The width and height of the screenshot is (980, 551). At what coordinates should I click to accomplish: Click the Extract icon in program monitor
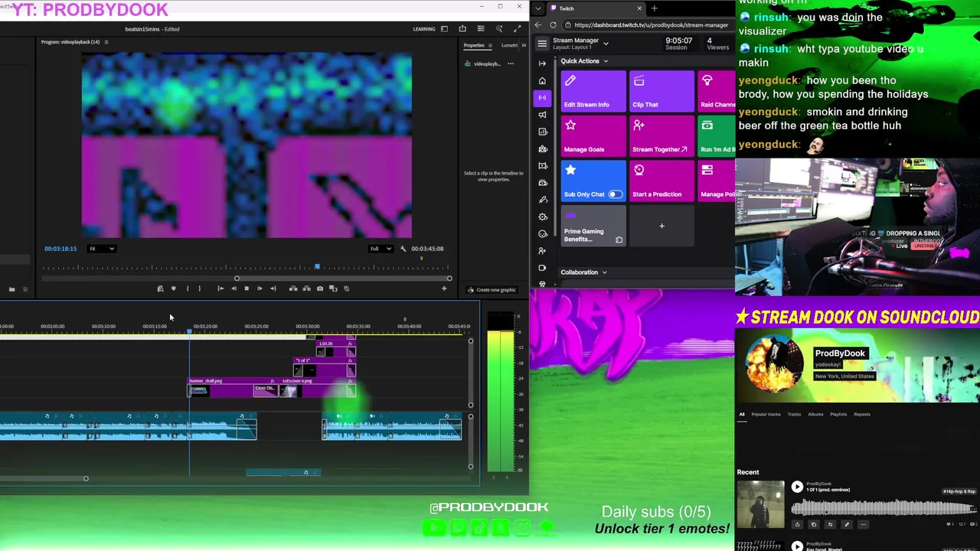pos(306,289)
